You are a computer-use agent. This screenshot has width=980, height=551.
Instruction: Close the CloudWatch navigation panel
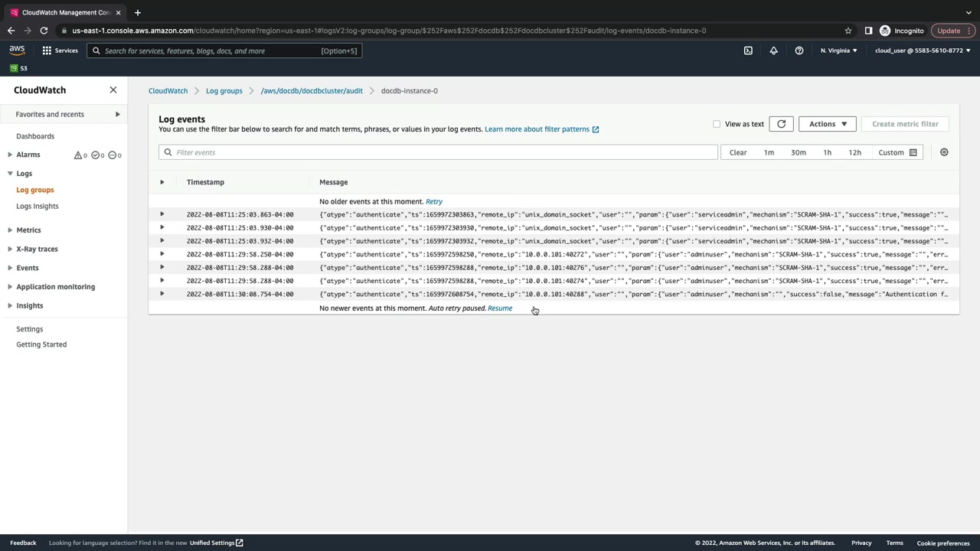pyautogui.click(x=113, y=90)
